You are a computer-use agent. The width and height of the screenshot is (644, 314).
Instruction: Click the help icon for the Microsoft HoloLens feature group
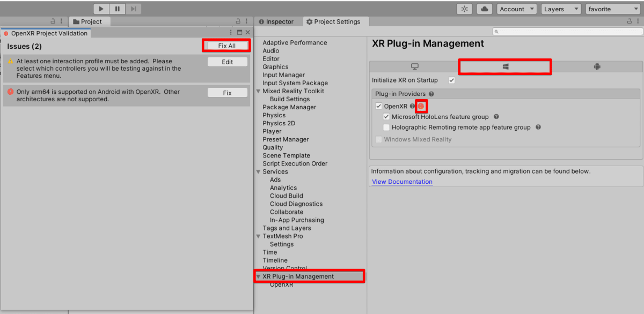pyautogui.click(x=496, y=116)
